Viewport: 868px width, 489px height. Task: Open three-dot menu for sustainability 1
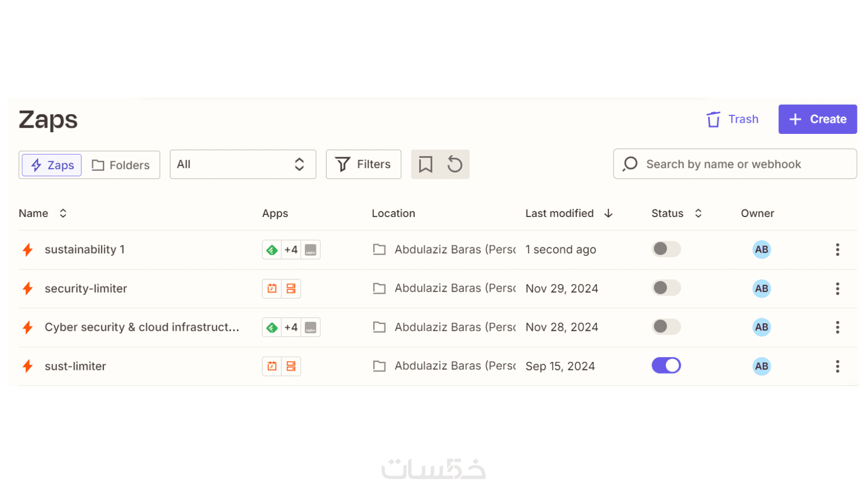[x=837, y=250]
